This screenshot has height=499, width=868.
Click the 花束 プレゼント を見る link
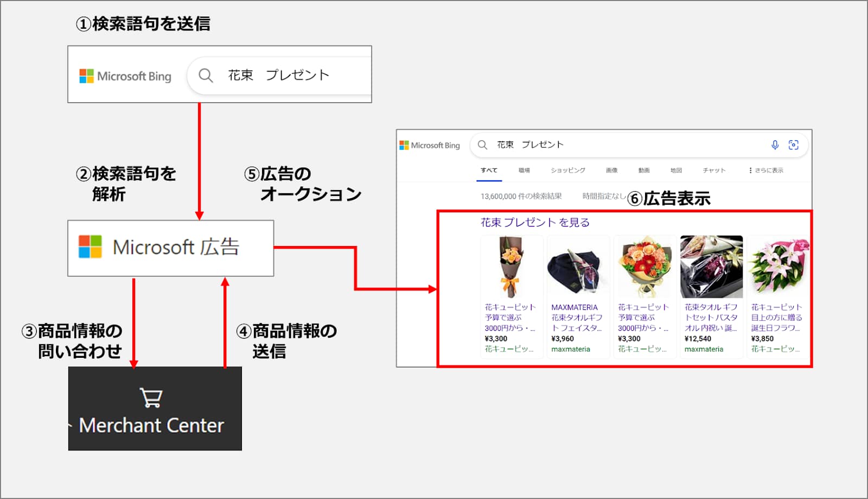tap(534, 223)
